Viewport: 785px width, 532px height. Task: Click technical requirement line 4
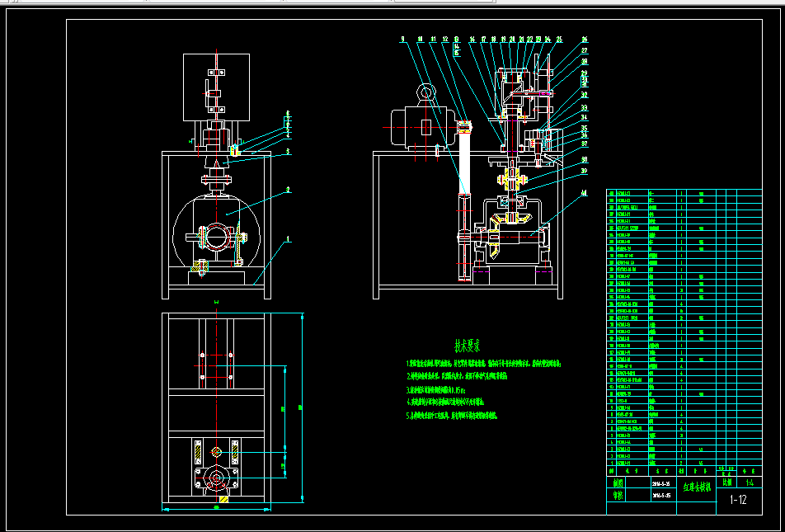[445, 402]
